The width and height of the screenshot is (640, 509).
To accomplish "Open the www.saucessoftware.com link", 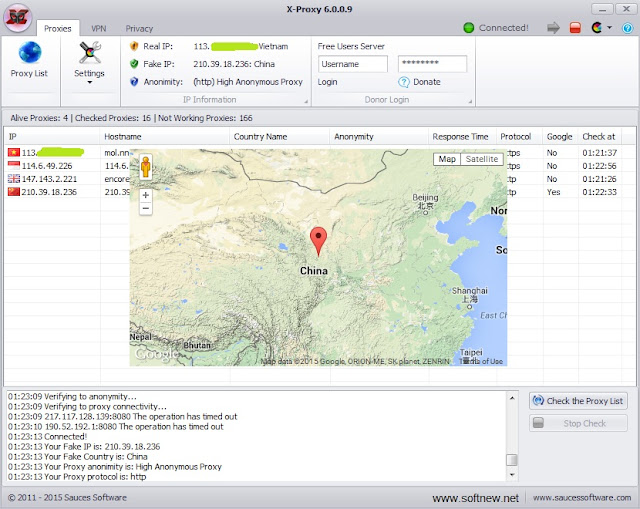I will (582, 498).
